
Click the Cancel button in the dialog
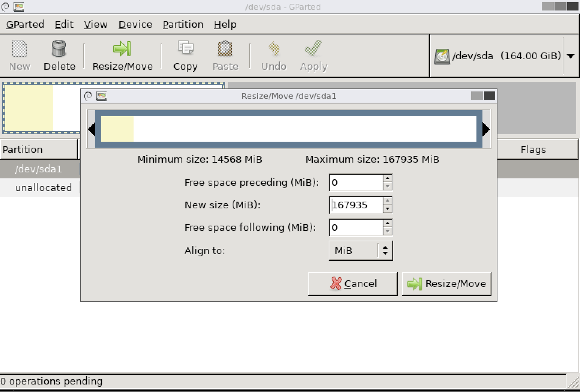[352, 283]
